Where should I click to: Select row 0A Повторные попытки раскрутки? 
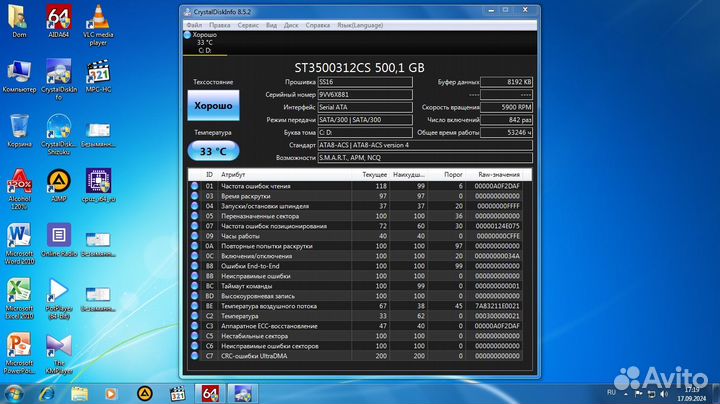[356, 246]
